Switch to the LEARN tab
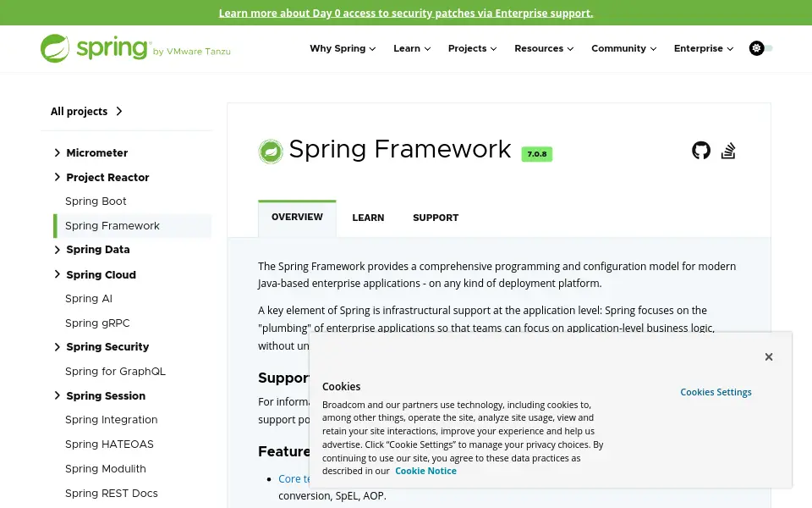 click(368, 218)
